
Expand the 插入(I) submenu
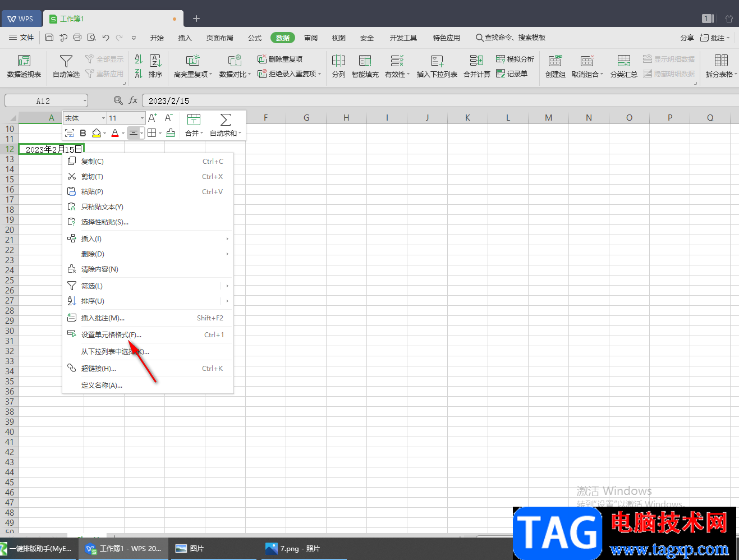tap(227, 239)
